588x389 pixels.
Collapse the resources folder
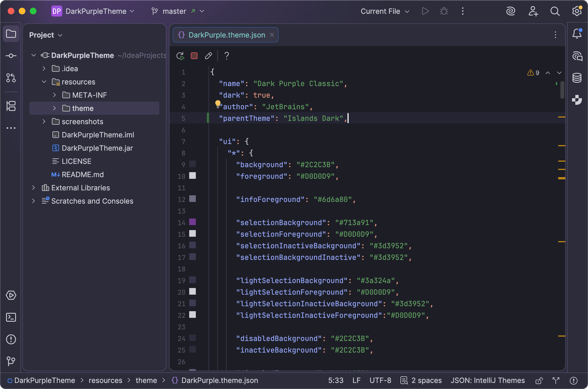pyautogui.click(x=44, y=82)
